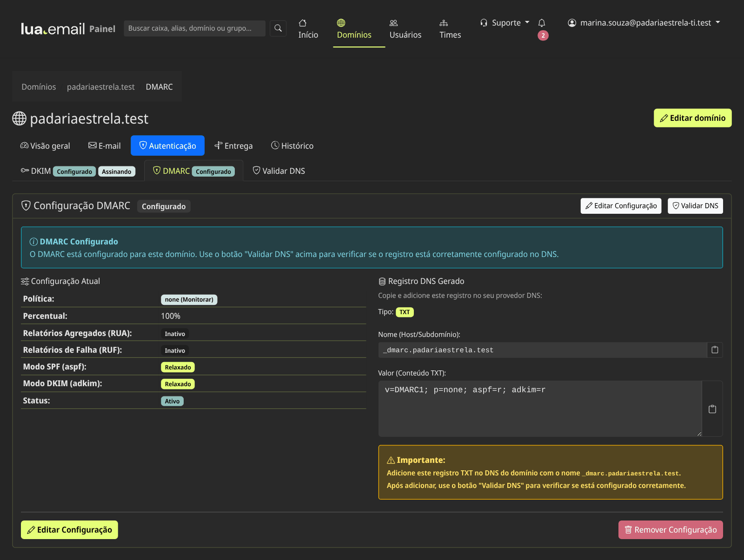
Task: Go to Início home icon
Action: [x=308, y=29]
